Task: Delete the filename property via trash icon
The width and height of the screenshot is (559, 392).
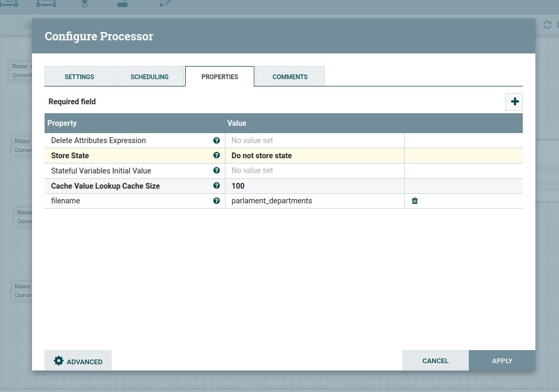Action: point(415,201)
